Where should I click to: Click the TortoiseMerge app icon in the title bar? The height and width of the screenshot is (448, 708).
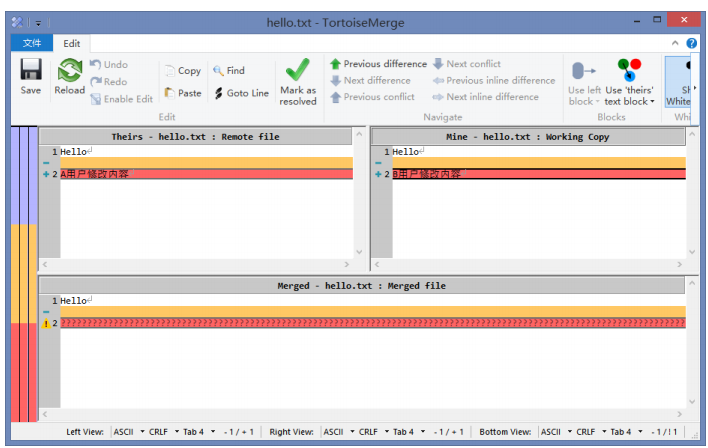(x=17, y=22)
